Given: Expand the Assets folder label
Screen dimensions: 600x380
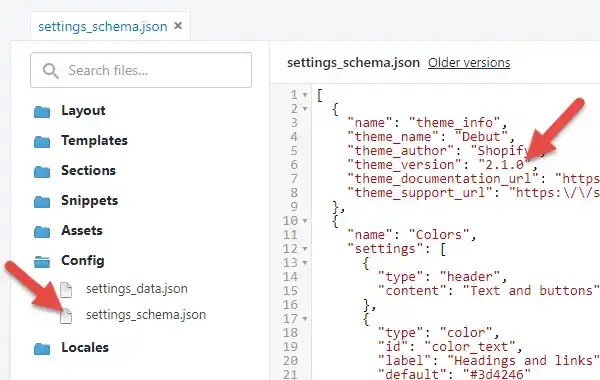Looking at the screenshot, I should (82, 230).
